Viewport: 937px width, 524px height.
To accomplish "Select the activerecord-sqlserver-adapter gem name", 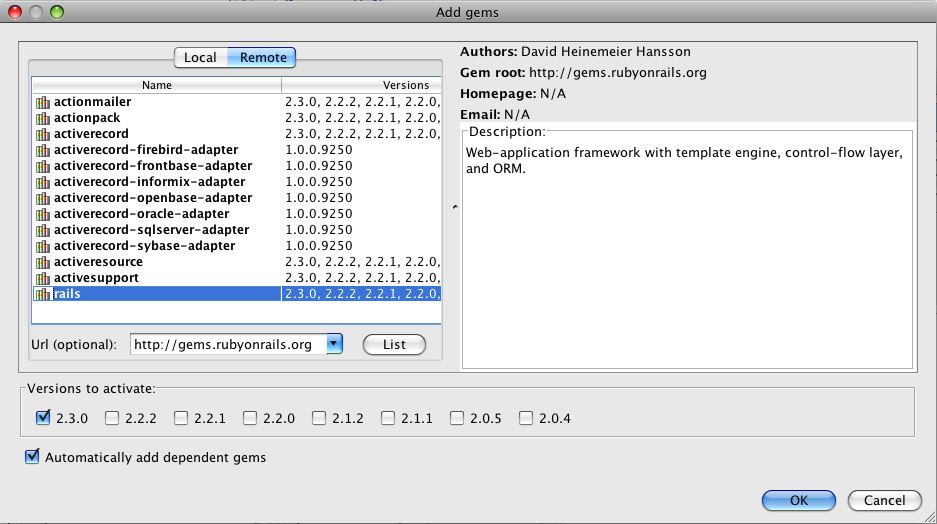I will pos(152,229).
